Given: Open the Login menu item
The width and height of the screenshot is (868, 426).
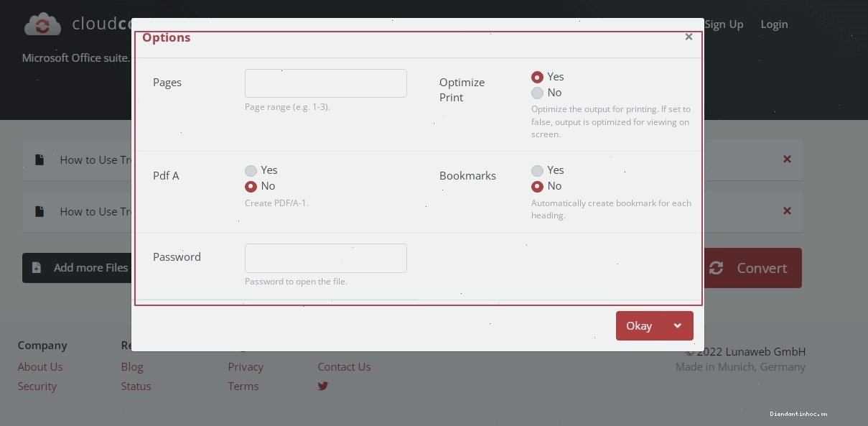Looking at the screenshot, I should coord(774,24).
